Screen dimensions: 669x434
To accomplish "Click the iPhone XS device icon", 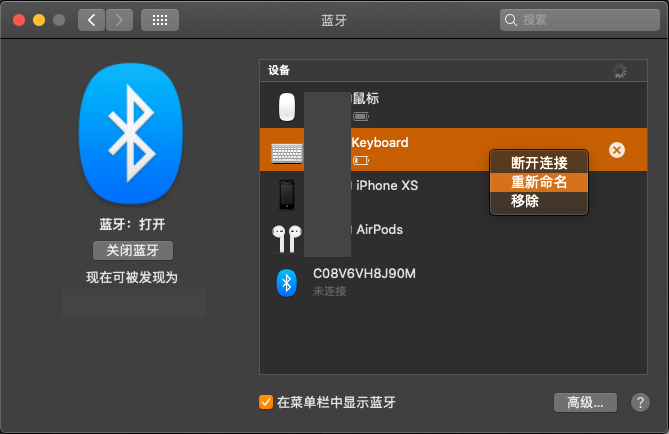I will click(x=287, y=194).
